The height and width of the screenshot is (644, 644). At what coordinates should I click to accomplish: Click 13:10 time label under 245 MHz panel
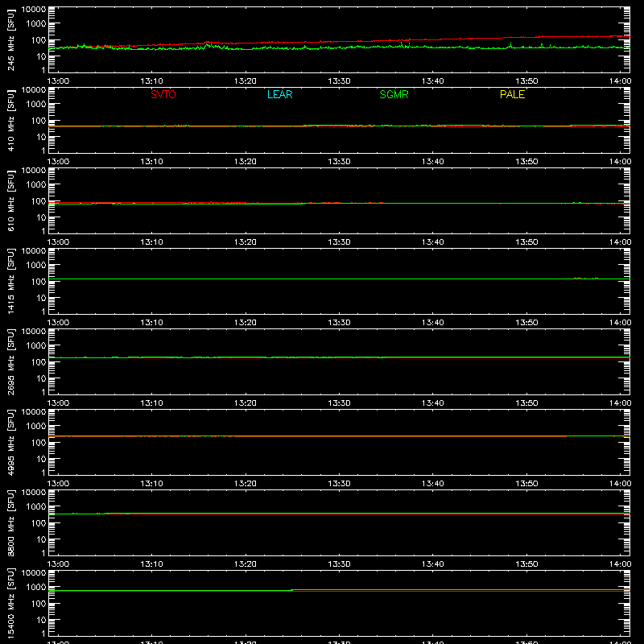pyautogui.click(x=151, y=81)
